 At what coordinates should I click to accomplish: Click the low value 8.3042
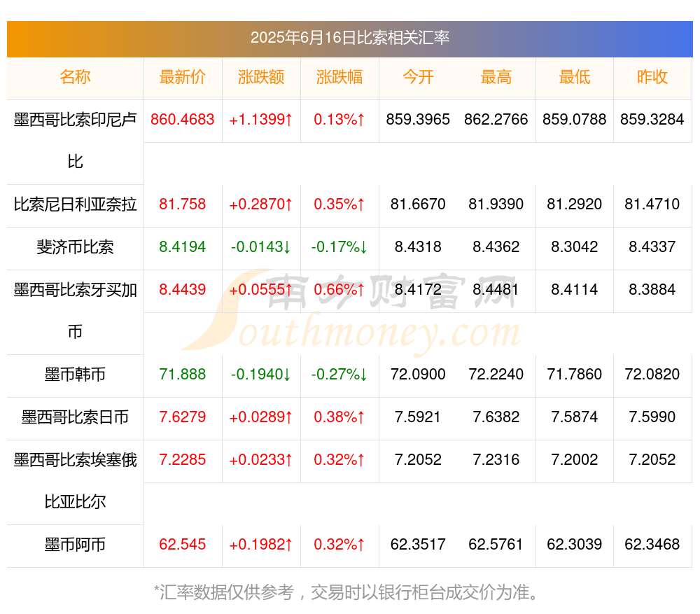(575, 247)
